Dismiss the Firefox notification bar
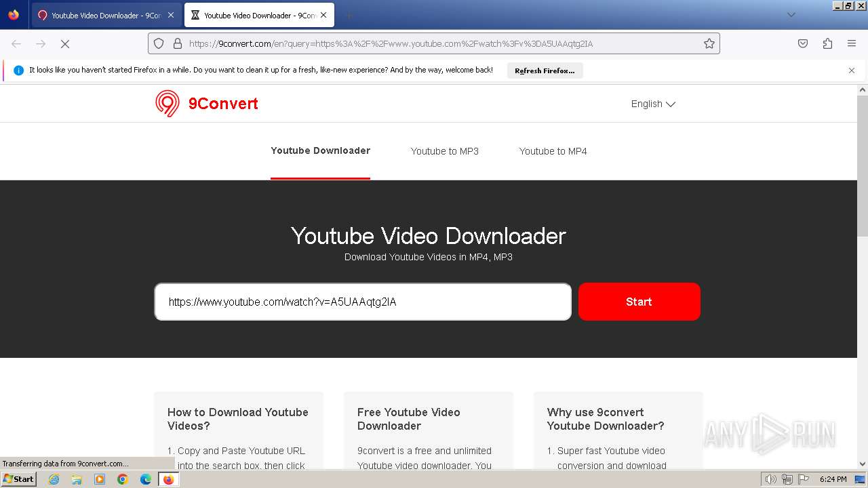Screen dimensions: 868x488 pyautogui.click(x=852, y=70)
